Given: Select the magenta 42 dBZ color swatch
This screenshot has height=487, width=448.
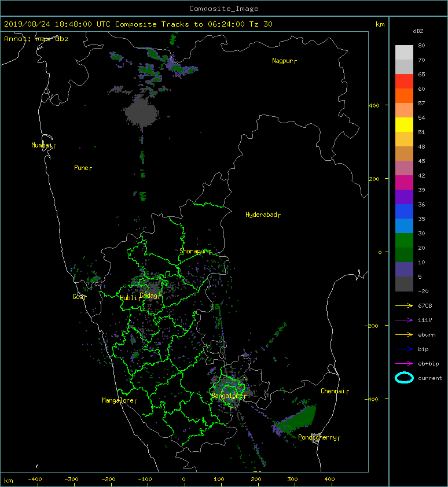Looking at the screenshot, I should click(404, 182).
